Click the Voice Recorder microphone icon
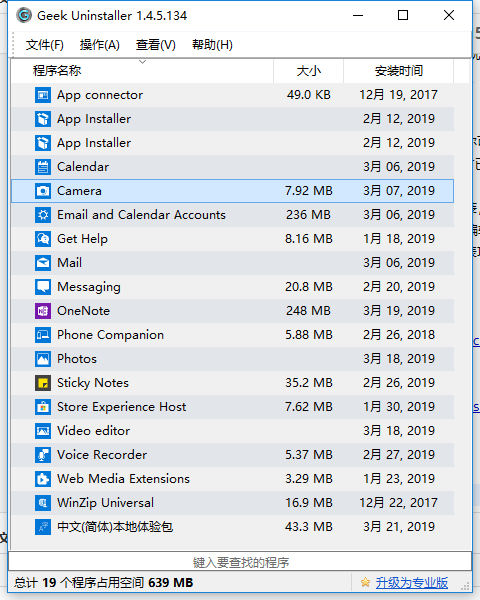The image size is (480, 600). [x=43, y=455]
